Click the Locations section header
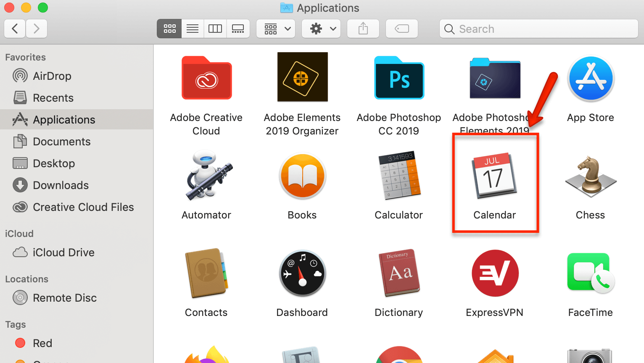 pos(26,279)
